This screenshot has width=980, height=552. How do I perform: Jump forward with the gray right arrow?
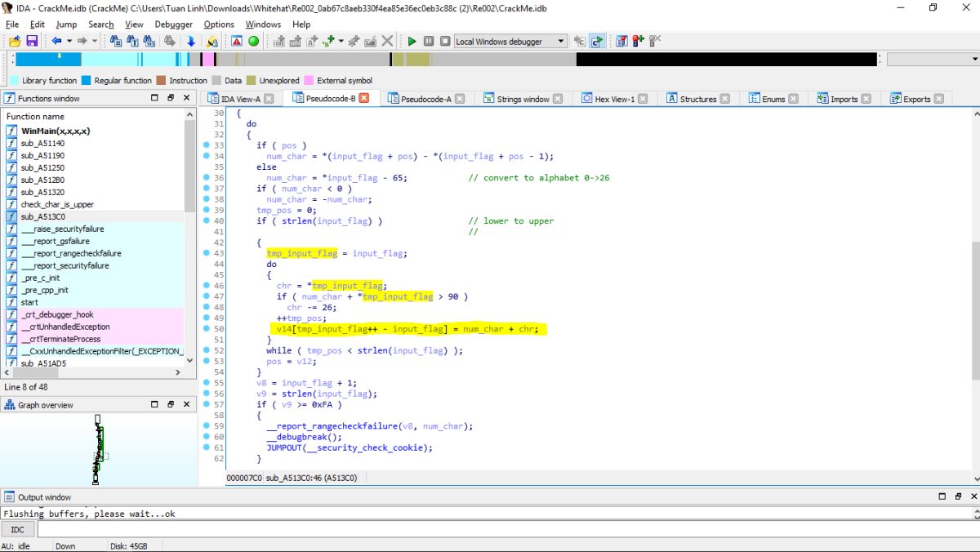click(82, 41)
